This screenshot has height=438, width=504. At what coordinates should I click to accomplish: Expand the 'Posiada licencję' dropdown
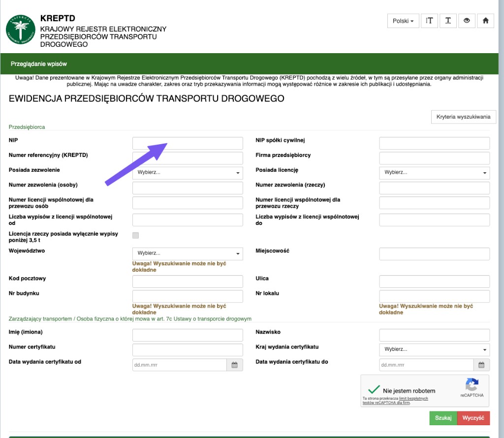(434, 173)
